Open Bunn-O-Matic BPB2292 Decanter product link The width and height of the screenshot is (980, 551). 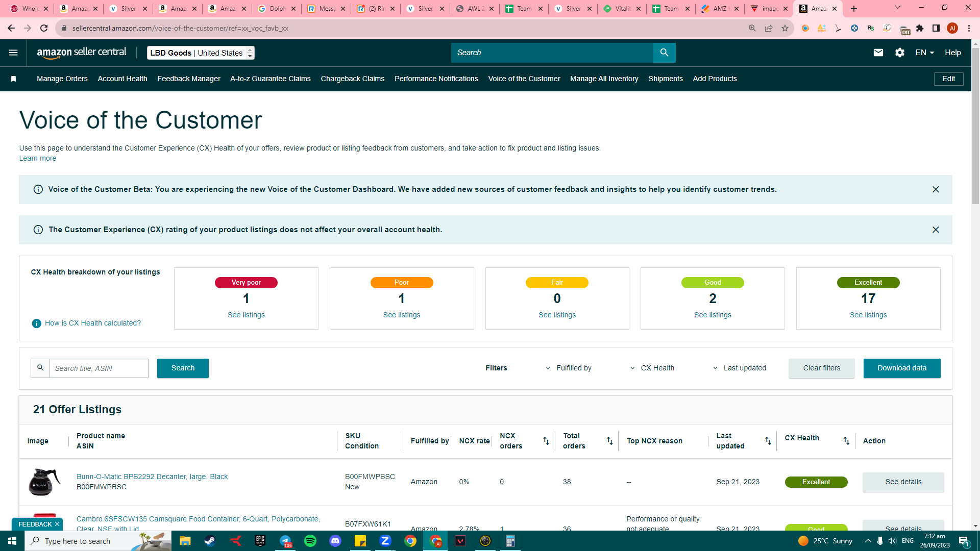pyautogui.click(x=152, y=477)
